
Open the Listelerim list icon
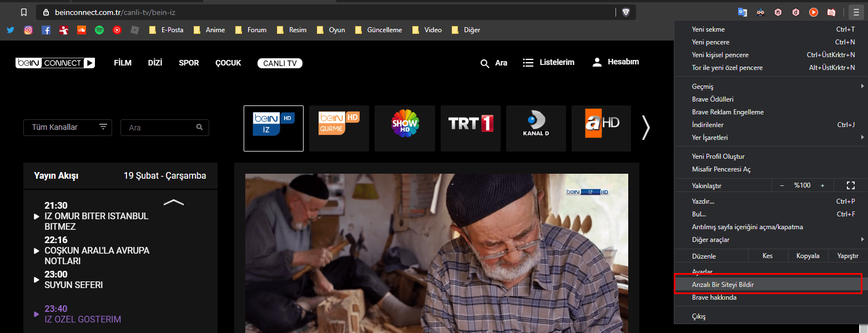528,62
